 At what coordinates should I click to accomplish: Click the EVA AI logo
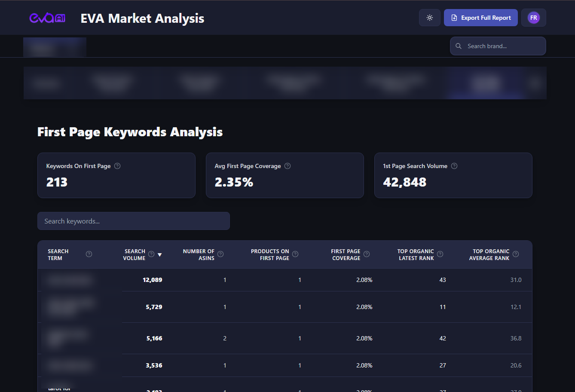(x=47, y=18)
